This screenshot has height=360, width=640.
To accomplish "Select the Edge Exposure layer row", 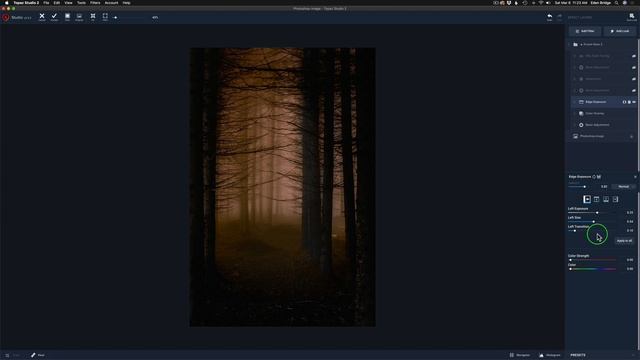I will click(604, 102).
